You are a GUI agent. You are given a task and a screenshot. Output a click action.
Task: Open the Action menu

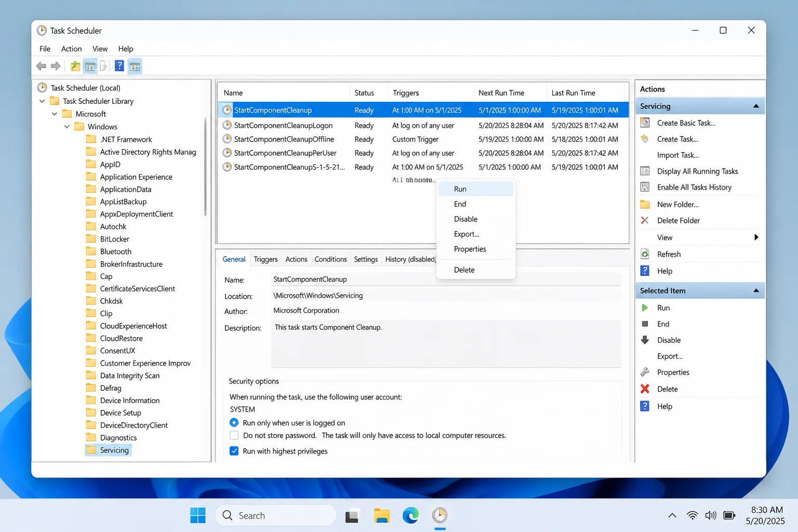coord(71,49)
